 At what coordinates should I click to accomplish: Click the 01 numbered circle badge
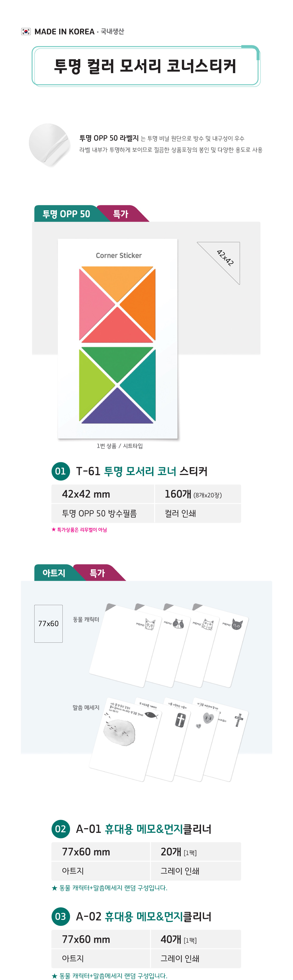click(61, 471)
